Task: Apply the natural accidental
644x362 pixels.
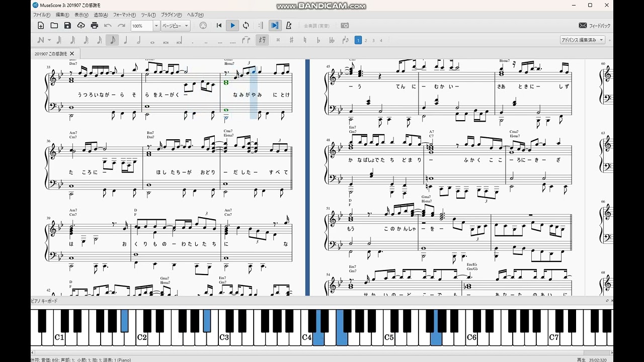Action: pos(305,40)
